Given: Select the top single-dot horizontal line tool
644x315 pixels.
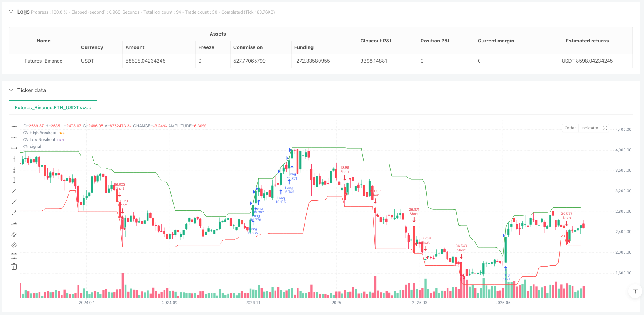Looking at the screenshot, I should (14, 126).
